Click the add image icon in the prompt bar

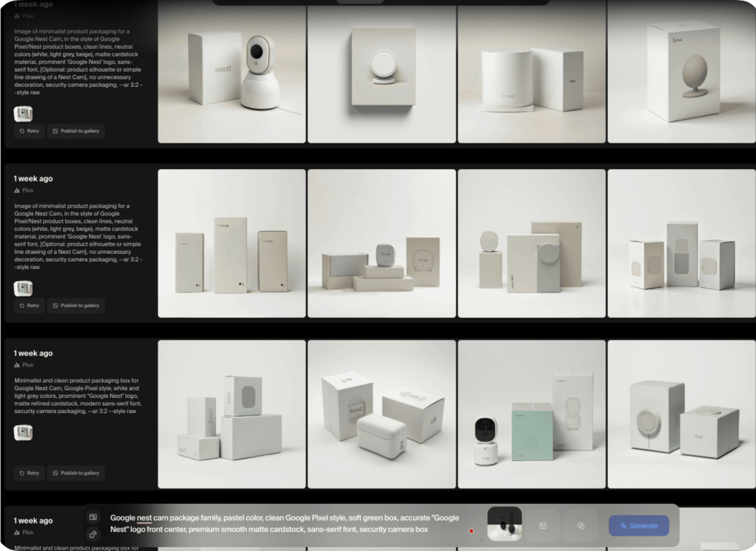click(543, 526)
